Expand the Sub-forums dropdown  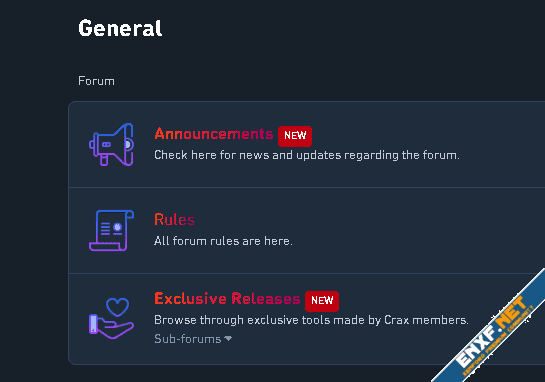tap(193, 339)
